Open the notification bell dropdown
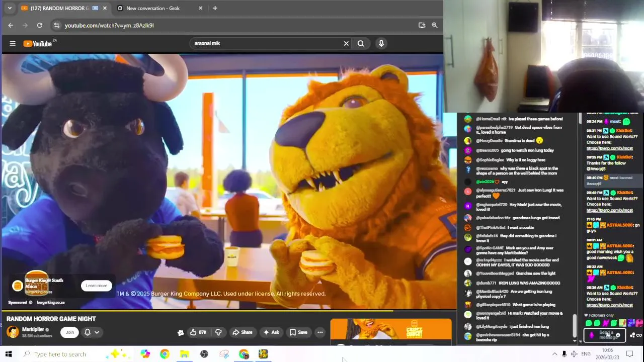The image size is (644, 362). pos(92,332)
